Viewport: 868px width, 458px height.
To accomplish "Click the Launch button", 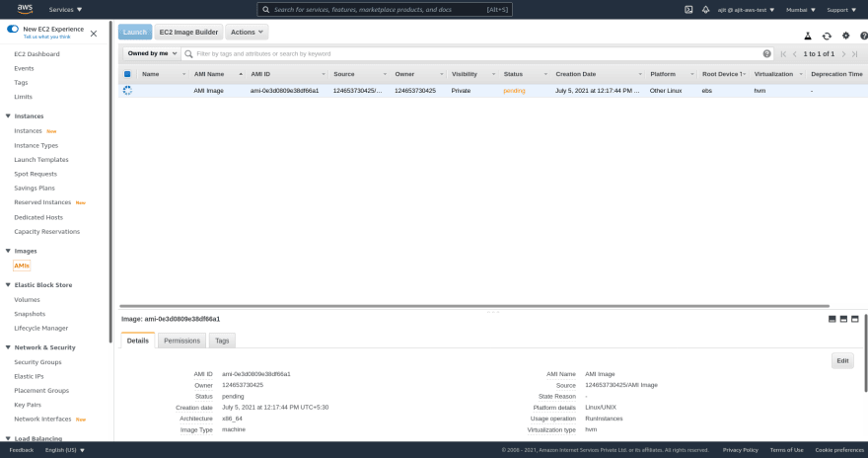I will [135, 33].
